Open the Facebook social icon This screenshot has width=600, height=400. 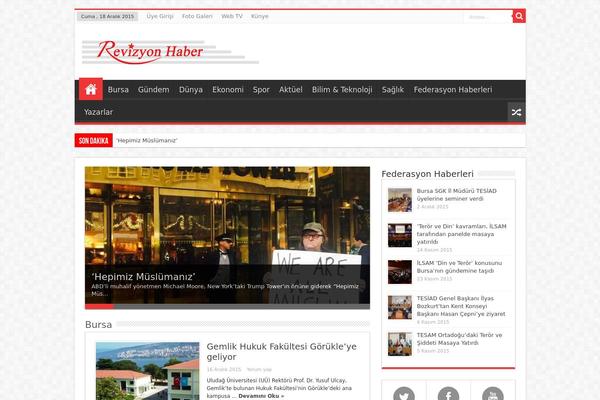[448, 393]
